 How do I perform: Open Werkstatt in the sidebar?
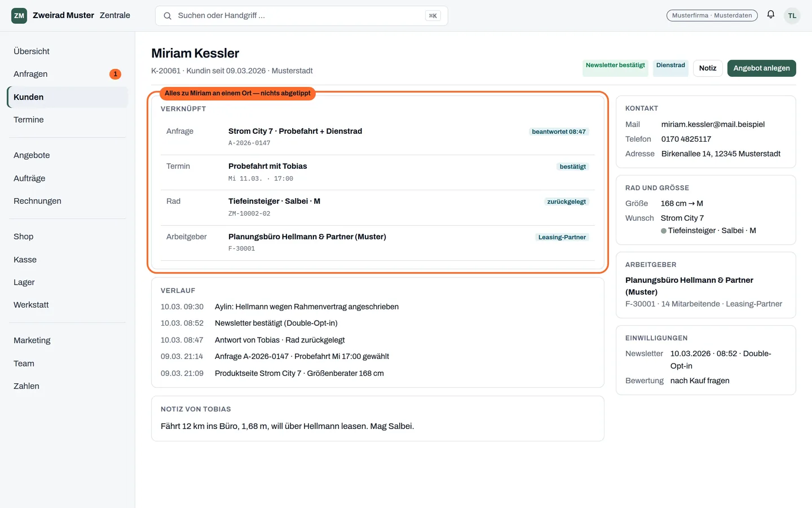point(68,305)
